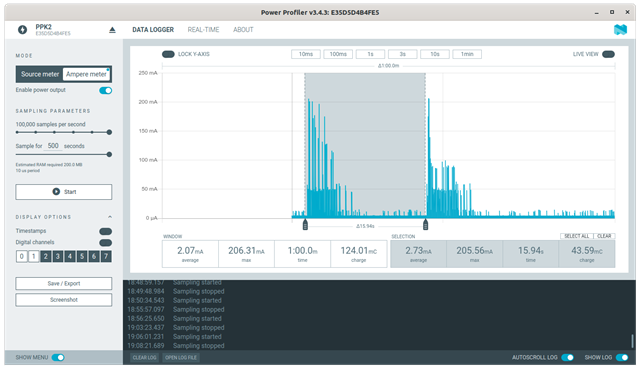Eject the PPK2 device

[112, 30]
